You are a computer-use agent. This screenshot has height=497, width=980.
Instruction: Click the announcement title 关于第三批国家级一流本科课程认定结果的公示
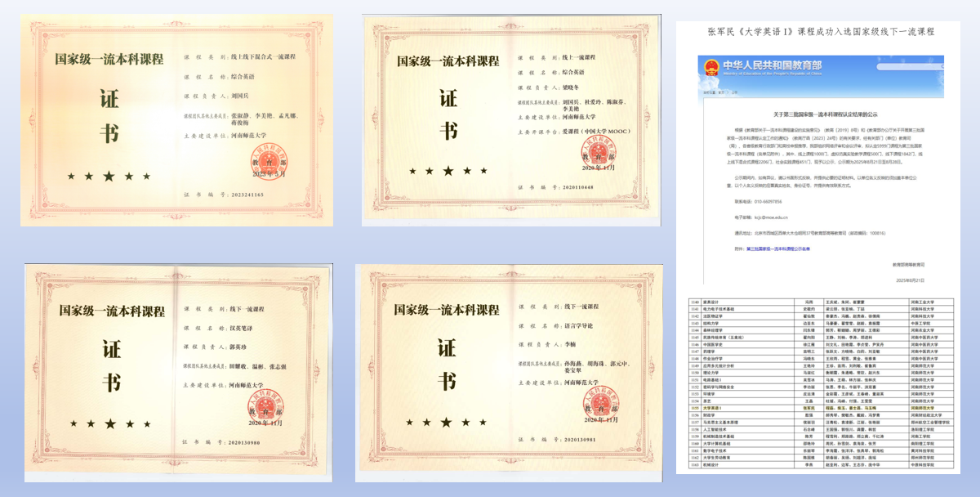pyautogui.click(x=819, y=114)
